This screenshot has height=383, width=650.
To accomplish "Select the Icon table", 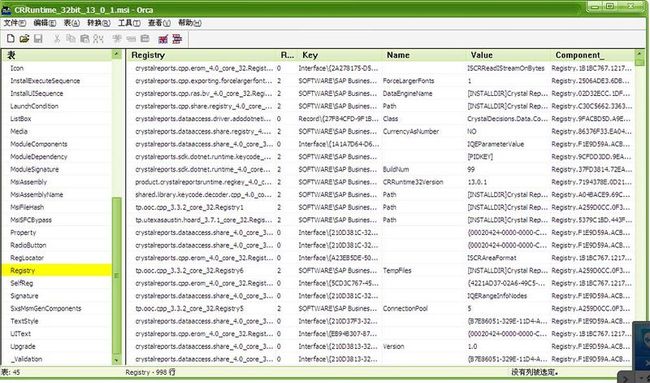I will pos(17,68).
